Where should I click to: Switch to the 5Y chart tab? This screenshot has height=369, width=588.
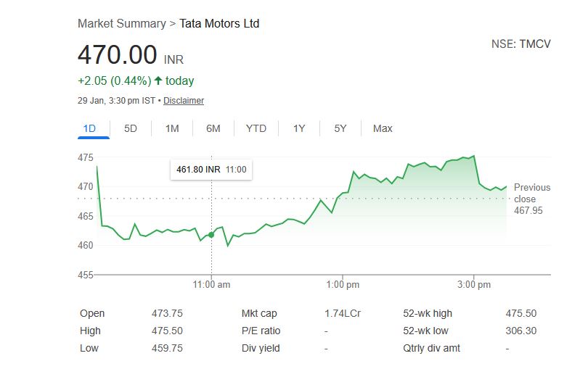pyautogui.click(x=340, y=128)
